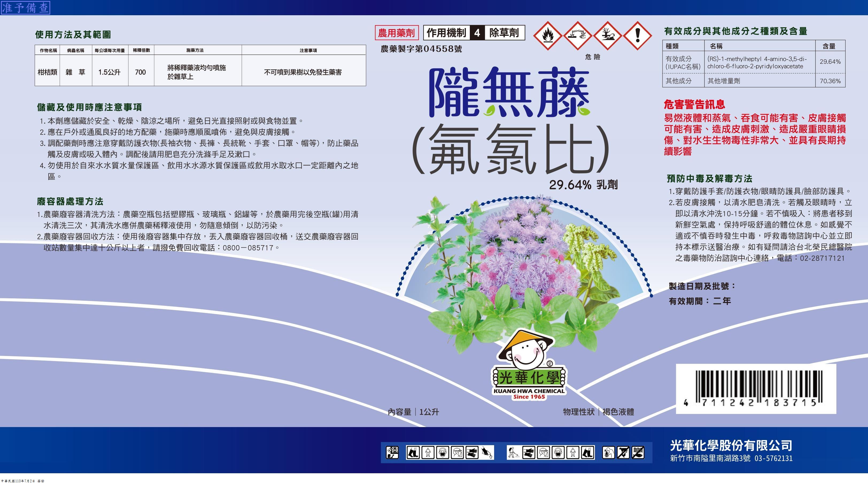The height and width of the screenshot is (485, 868).
Task: Click the 危險 signal word
Action: tap(593, 57)
